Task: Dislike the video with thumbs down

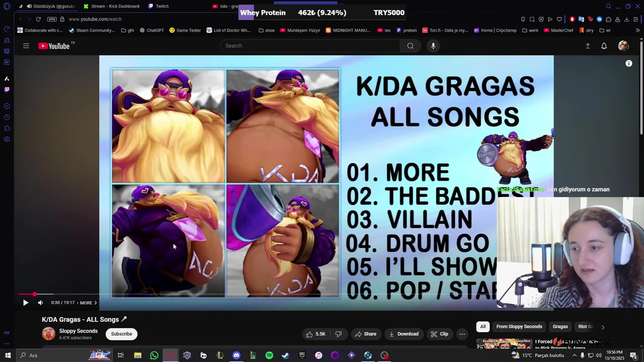Action: tap(339, 334)
